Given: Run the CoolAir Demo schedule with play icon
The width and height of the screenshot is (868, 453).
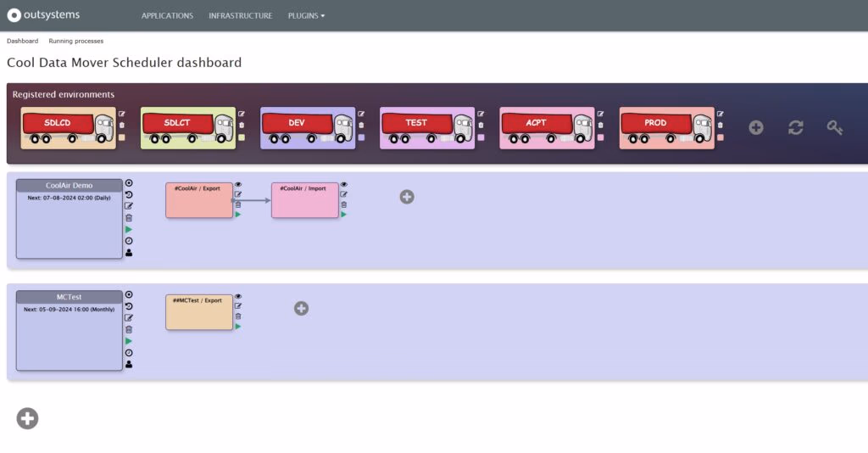Looking at the screenshot, I should point(129,229).
